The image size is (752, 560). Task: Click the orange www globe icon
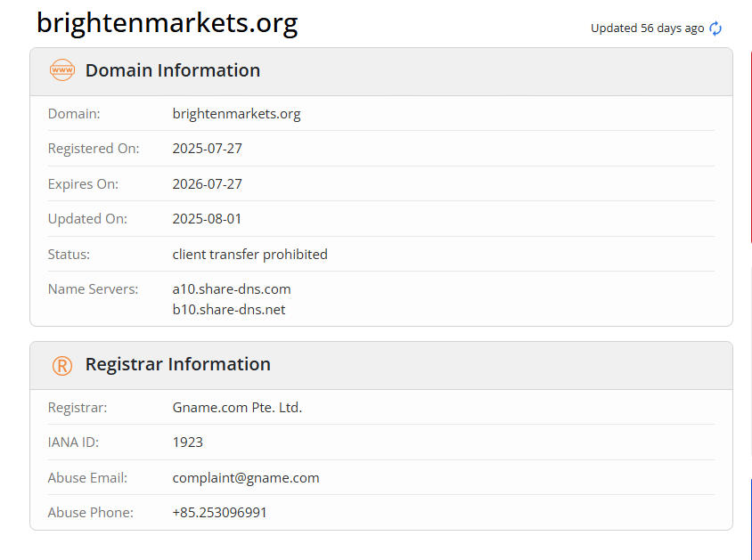click(61, 70)
